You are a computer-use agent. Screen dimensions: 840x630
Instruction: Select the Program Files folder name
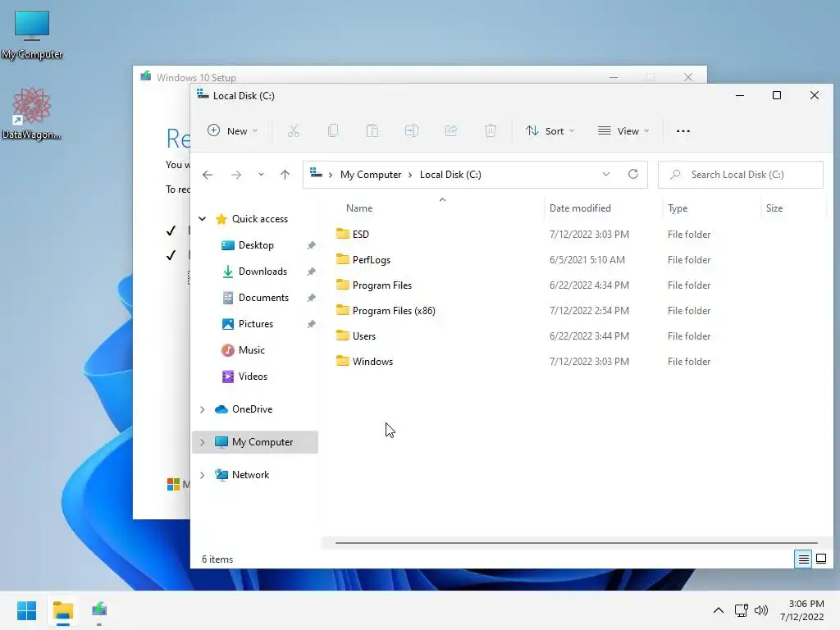pos(382,285)
